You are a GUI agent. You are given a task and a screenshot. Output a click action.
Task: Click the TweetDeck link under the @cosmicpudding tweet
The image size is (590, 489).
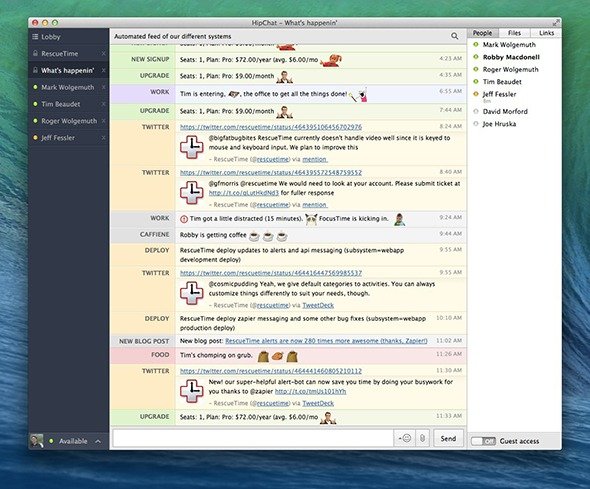[318, 305]
